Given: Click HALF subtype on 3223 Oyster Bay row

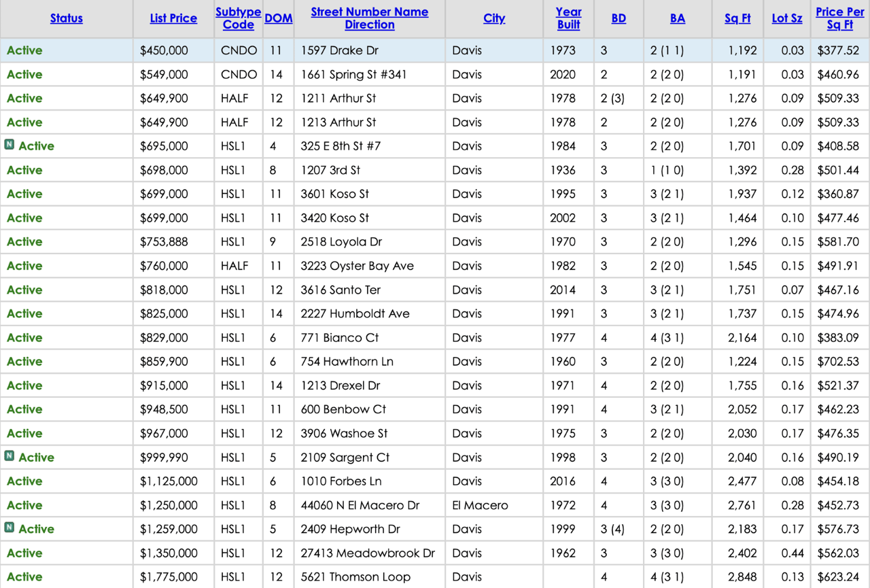Looking at the screenshot, I should [x=234, y=266].
